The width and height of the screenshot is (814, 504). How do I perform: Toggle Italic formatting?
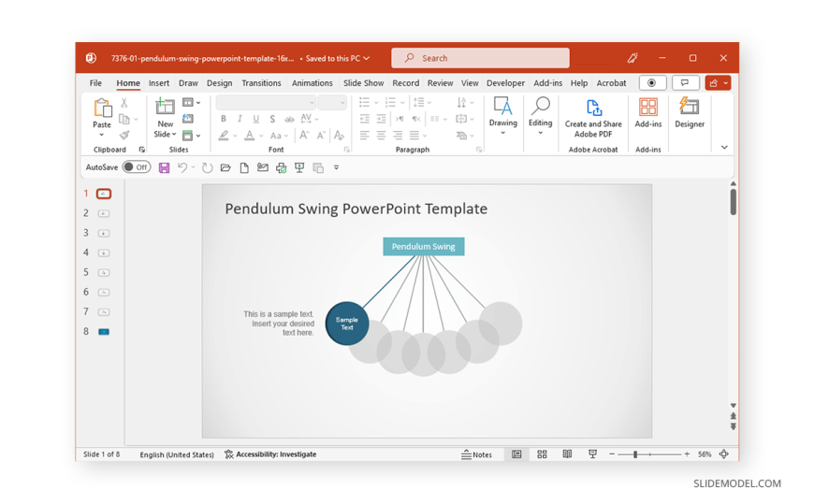[240, 119]
